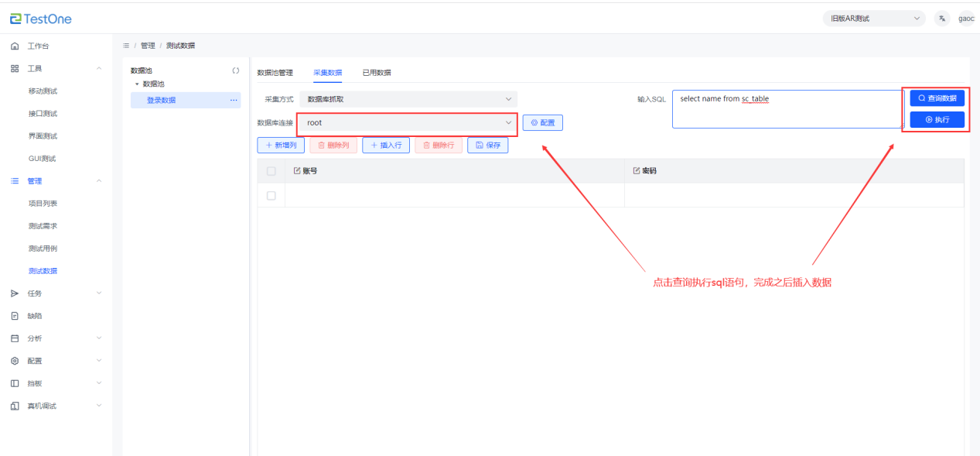Check the first table row checkbox
This screenshot has width=980, height=456.
(271, 196)
